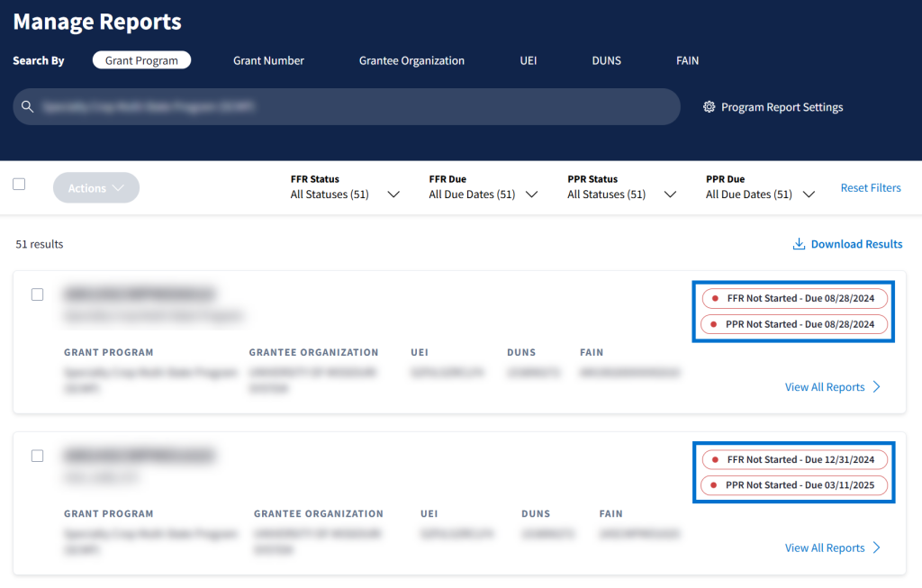Click the download icon beside Download Results
Image resolution: width=922 pixels, height=588 pixels.
(x=798, y=244)
